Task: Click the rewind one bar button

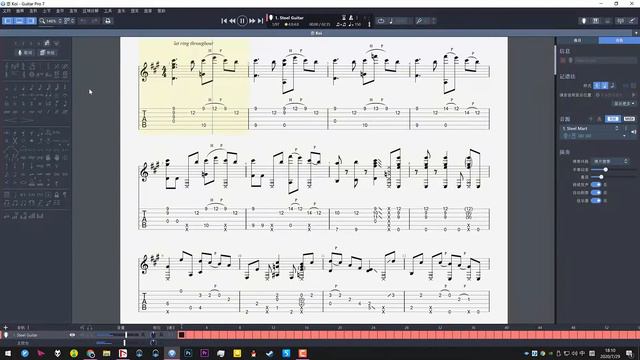Action: 232,21
